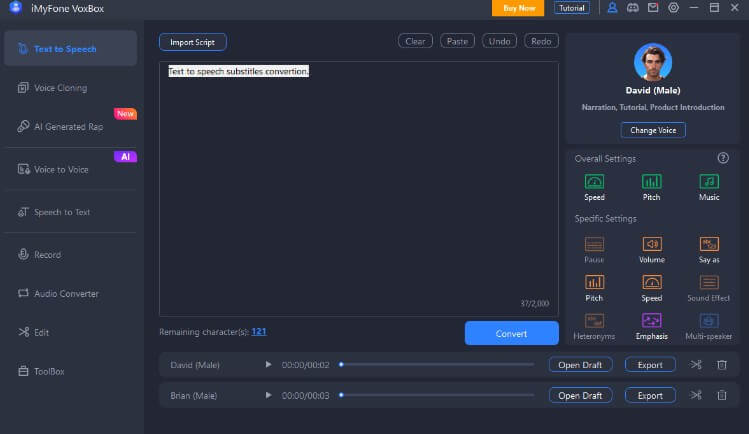
Task: Open specific Pitch setting
Action: pos(594,288)
